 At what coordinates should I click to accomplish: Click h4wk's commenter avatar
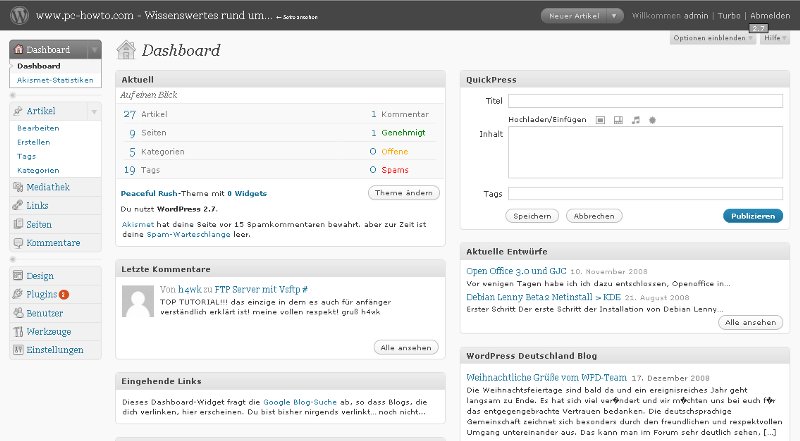point(138,301)
